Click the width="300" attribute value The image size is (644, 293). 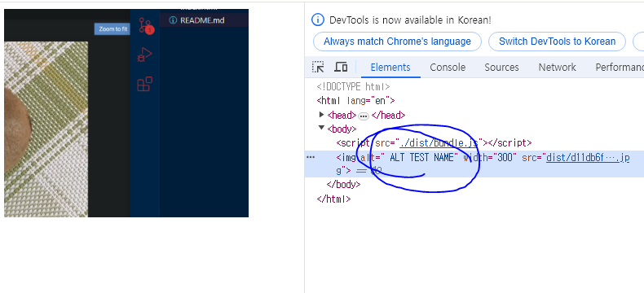[x=505, y=158]
